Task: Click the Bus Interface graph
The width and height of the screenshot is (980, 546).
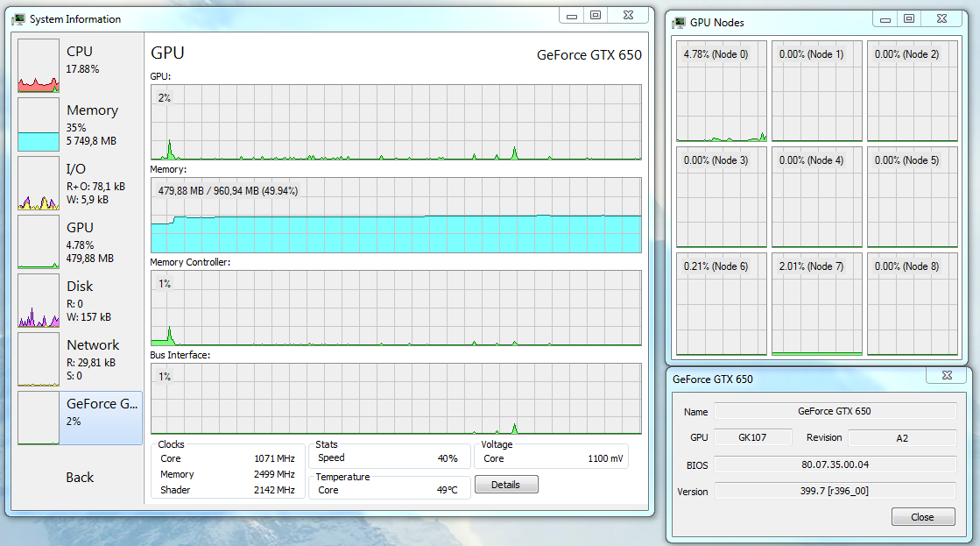Action: coord(396,399)
